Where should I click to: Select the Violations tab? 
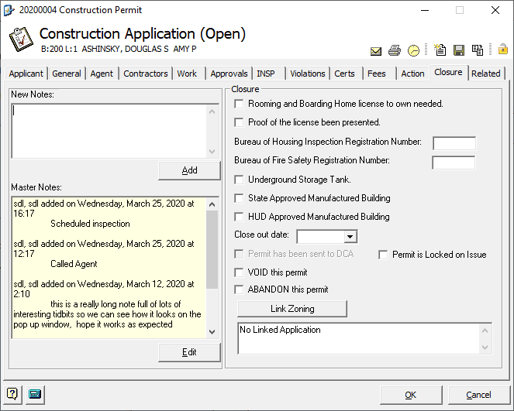click(x=308, y=73)
